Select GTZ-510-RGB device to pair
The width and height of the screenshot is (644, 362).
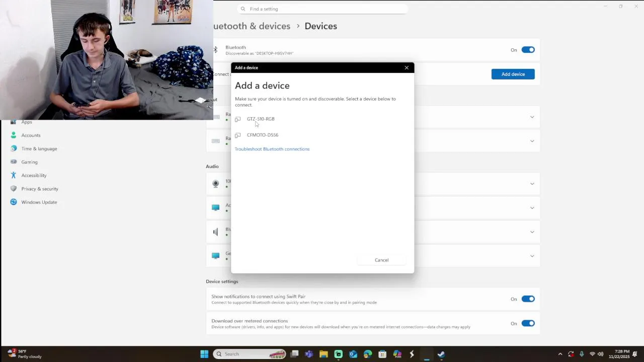click(x=261, y=119)
